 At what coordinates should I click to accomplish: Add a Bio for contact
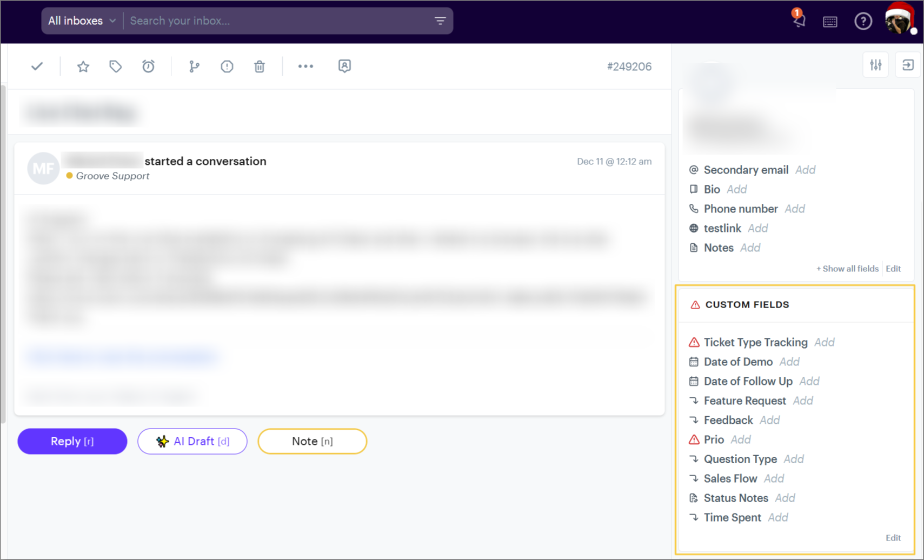[x=736, y=189]
